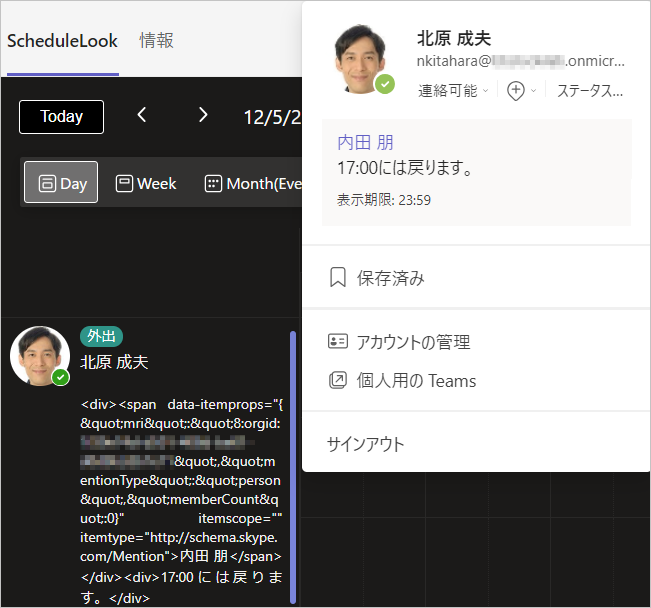Expand the chevron beside the location pin
The image size is (651, 608).
click(534, 91)
